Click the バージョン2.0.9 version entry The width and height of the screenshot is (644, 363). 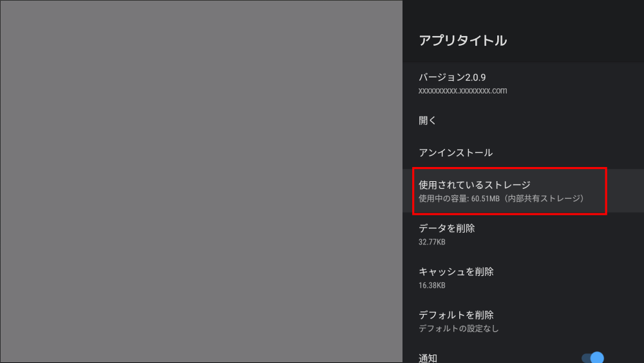tap(523, 83)
